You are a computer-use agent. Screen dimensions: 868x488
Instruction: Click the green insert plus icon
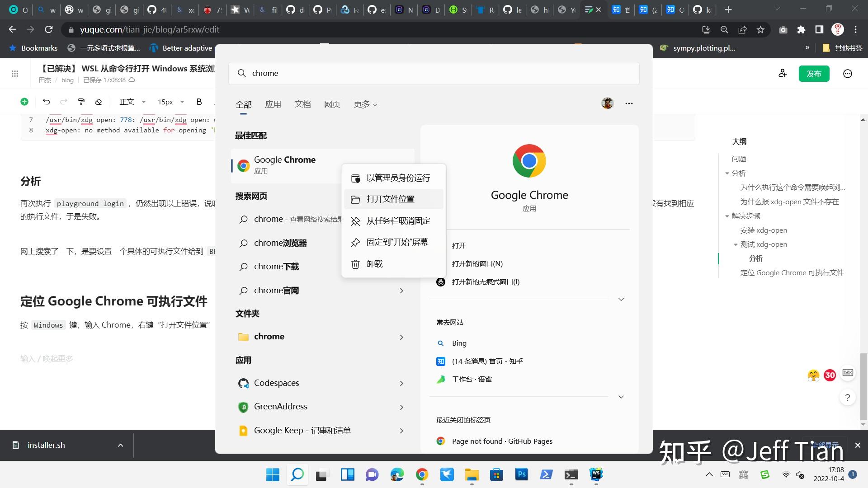pyautogui.click(x=24, y=102)
